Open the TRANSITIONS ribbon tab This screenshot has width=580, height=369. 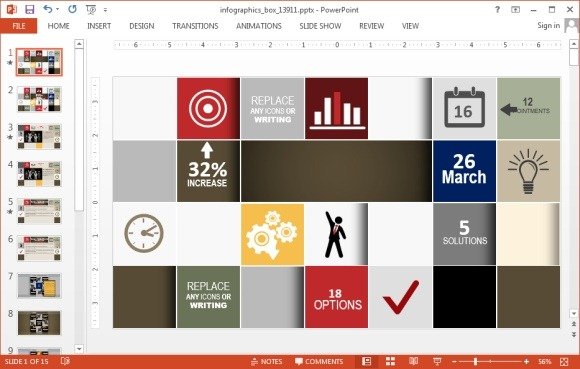195,26
